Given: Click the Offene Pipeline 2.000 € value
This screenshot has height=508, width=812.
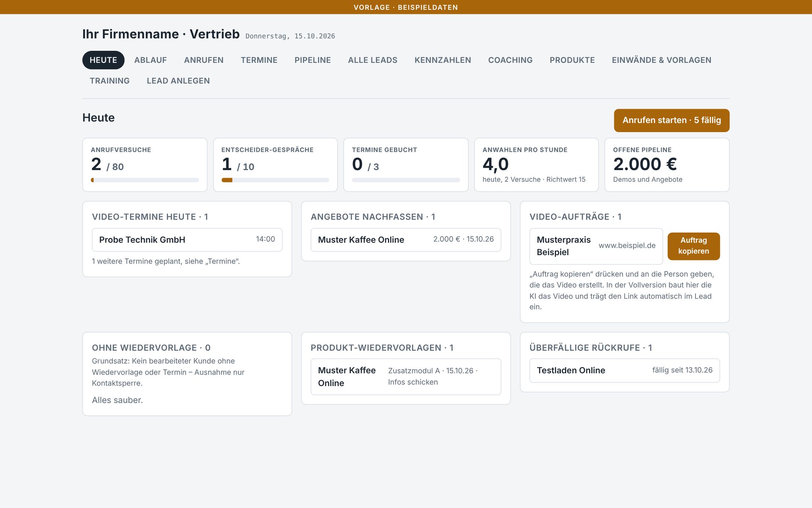Looking at the screenshot, I should point(645,164).
